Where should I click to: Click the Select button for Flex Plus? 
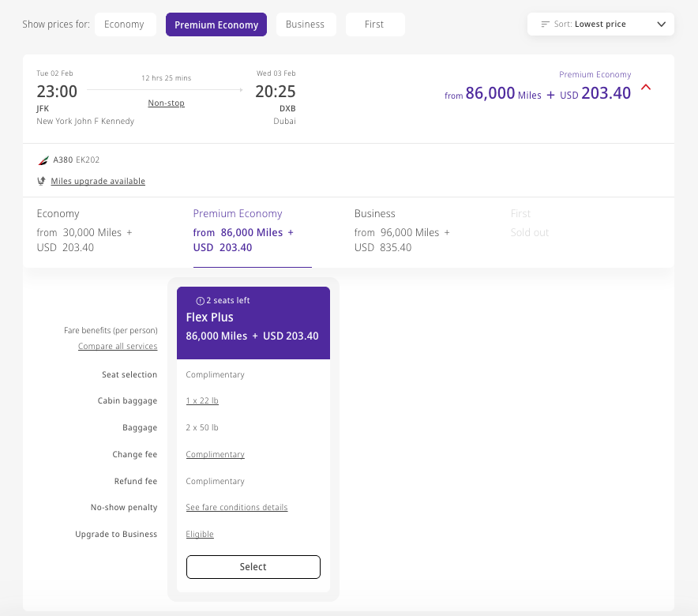coord(253,566)
